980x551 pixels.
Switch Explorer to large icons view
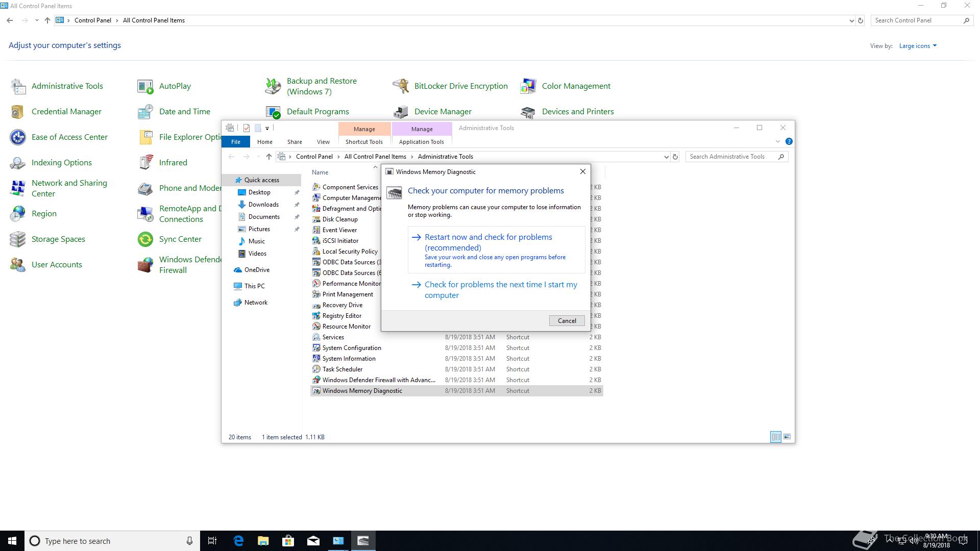click(787, 437)
